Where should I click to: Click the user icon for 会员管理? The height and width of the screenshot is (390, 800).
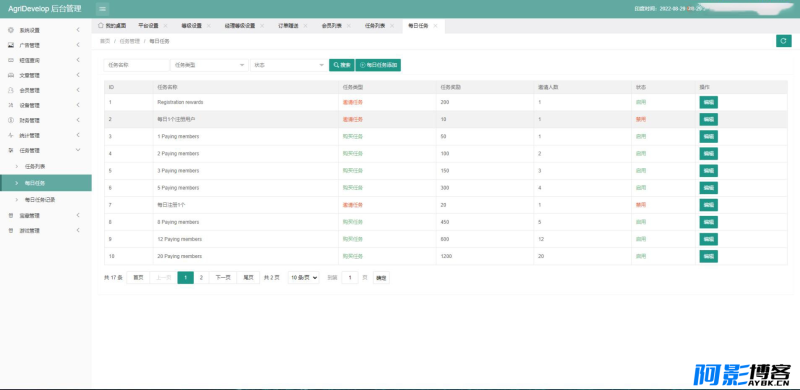(x=11, y=90)
